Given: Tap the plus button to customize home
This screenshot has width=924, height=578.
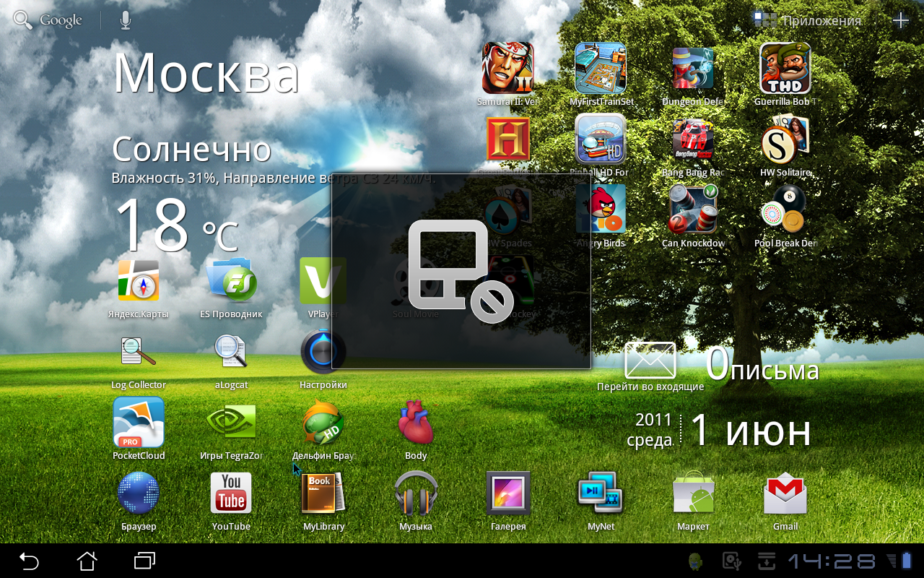Looking at the screenshot, I should pos(901,20).
